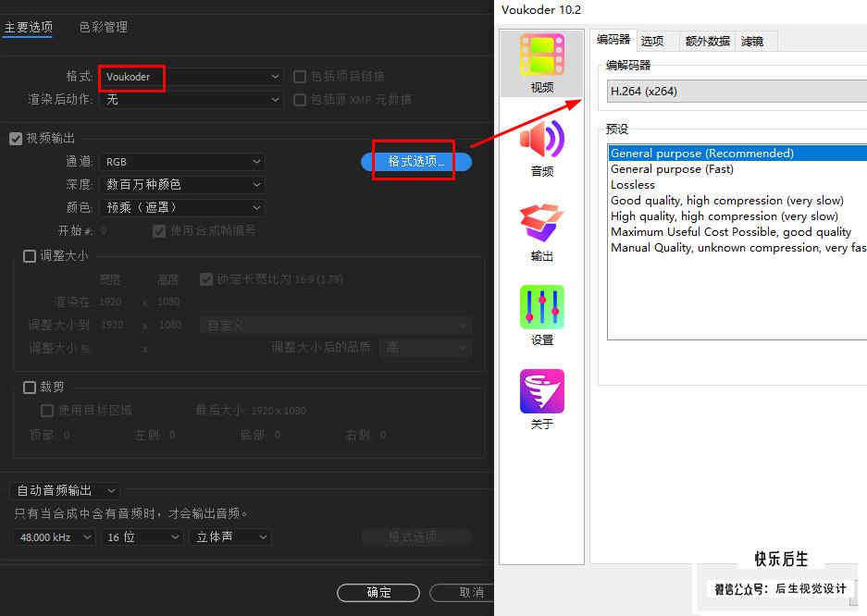The image size is (867, 616).
Task: Click the blue 格式选项 button
Action: pyautogui.click(x=416, y=161)
